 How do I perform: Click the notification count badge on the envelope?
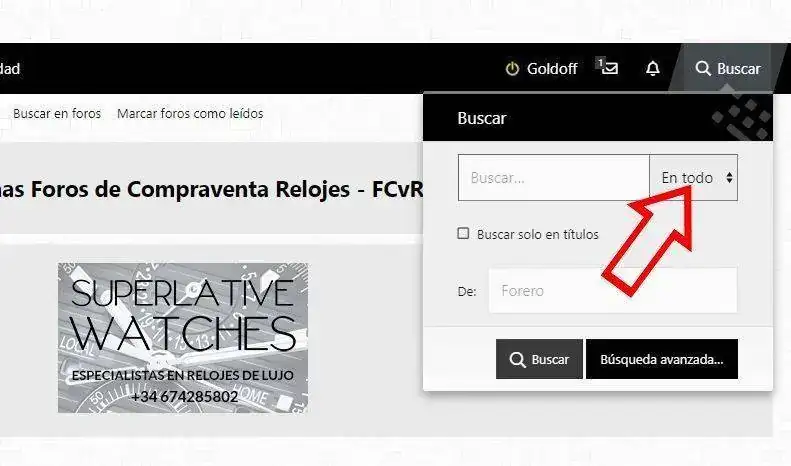tap(600, 63)
